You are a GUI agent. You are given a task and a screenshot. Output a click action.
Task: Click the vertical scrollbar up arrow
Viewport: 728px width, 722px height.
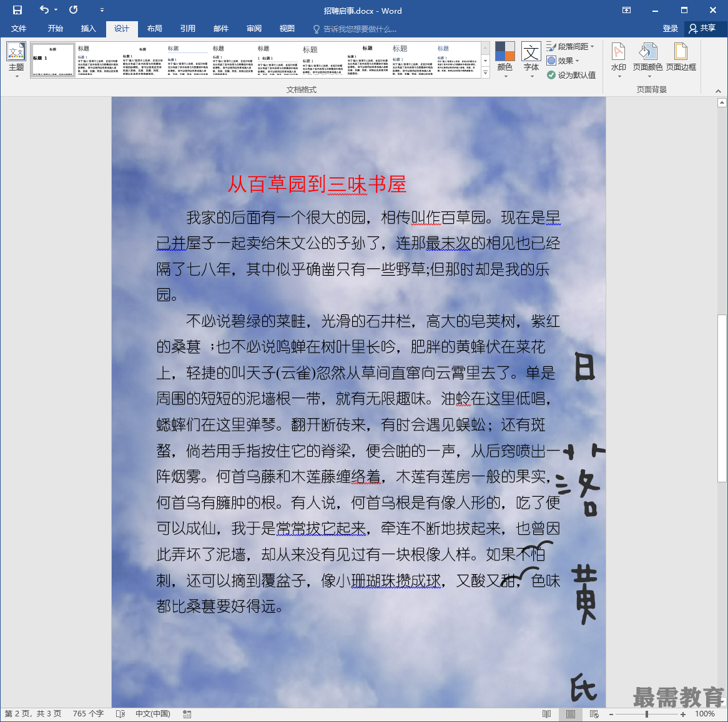[x=722, y=103]
